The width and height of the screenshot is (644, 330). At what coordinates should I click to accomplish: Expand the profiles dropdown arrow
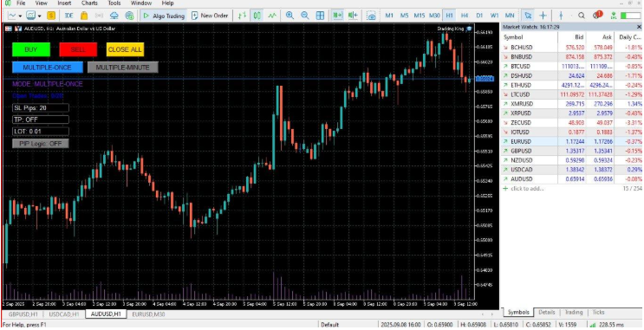pos(39,16)
